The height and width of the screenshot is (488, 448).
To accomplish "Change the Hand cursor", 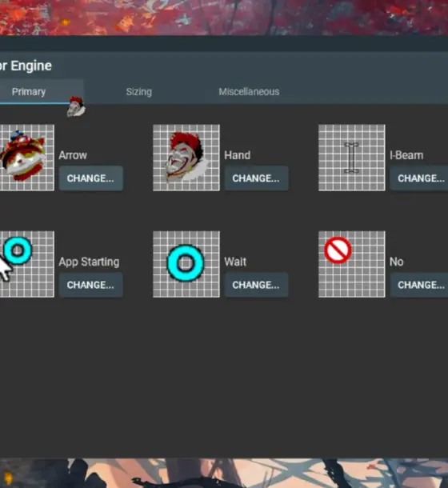I will pyautogui.click(x=256, y=178).
